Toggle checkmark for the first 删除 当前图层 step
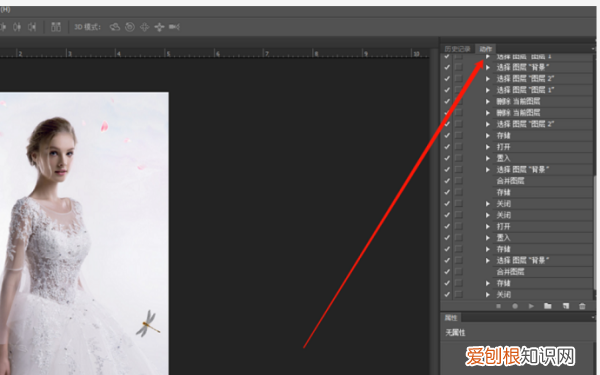 click(x=447, y=101)
